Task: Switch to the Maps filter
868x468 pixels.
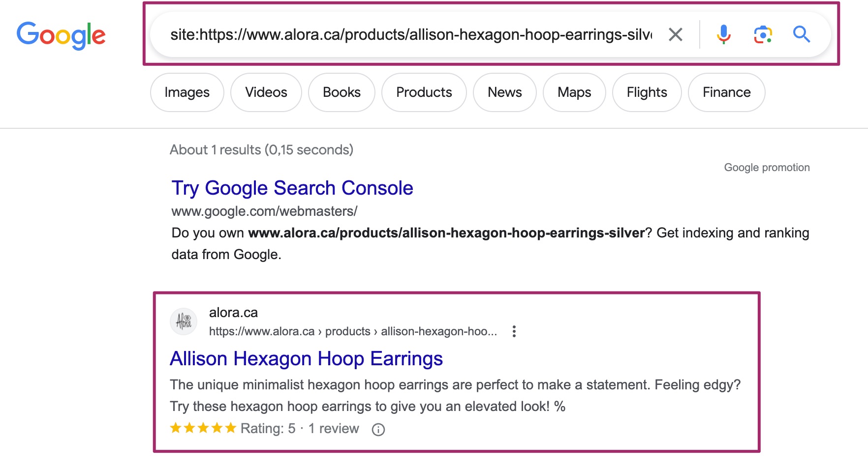Action: tap(574, 92)
